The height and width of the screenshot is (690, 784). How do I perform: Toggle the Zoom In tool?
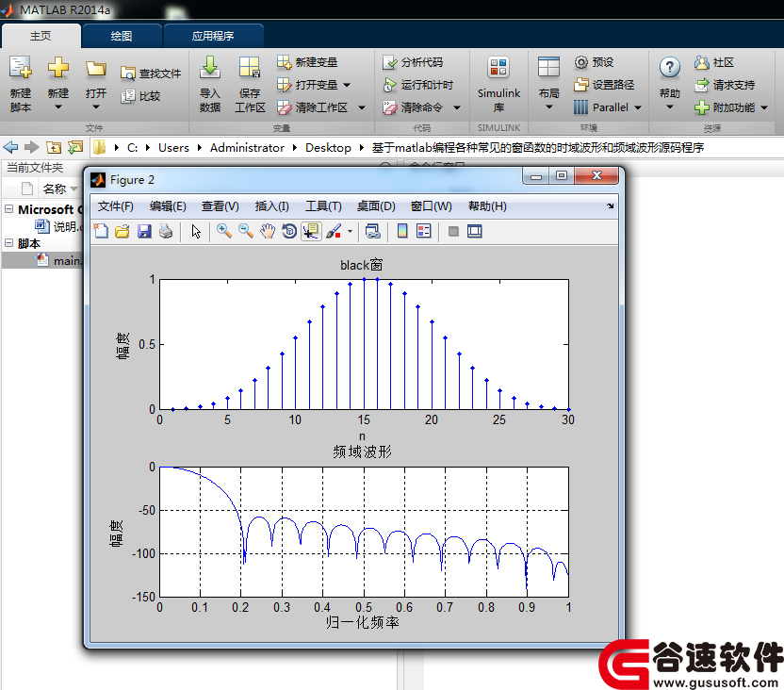(224, 231)
